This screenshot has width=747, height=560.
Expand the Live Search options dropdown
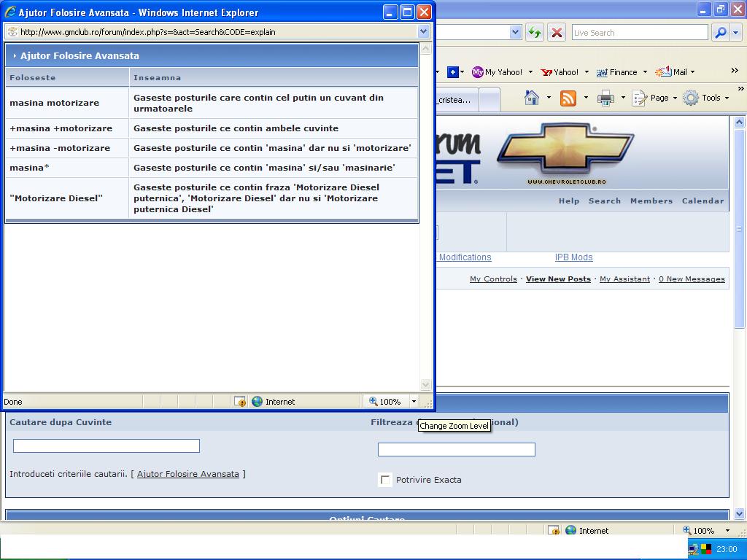point(736,32)
